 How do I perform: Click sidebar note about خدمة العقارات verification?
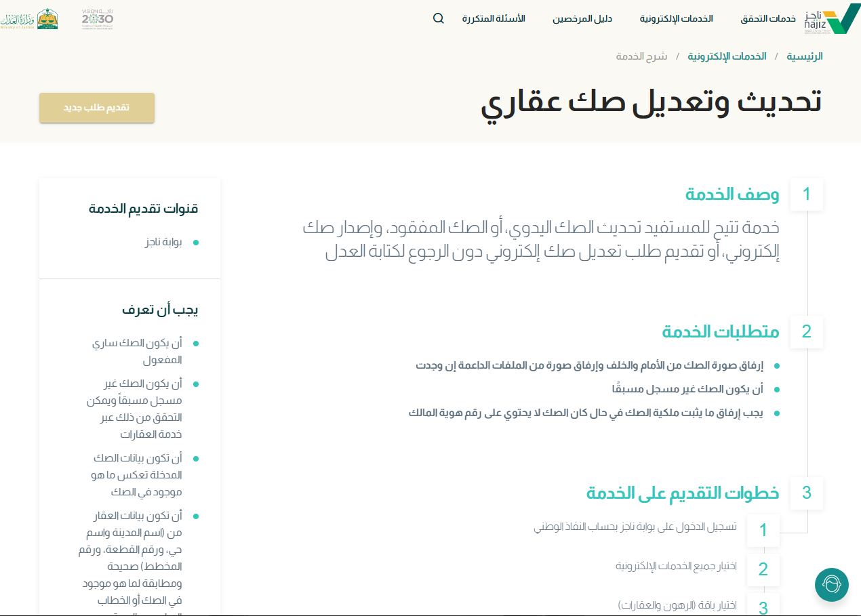(134, 409)
